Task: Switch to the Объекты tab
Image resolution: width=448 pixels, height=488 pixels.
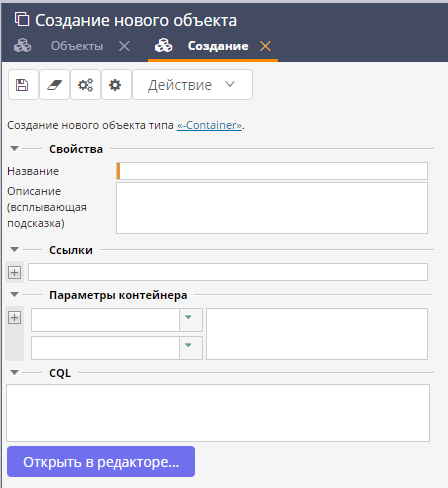Action: (77, 46)
